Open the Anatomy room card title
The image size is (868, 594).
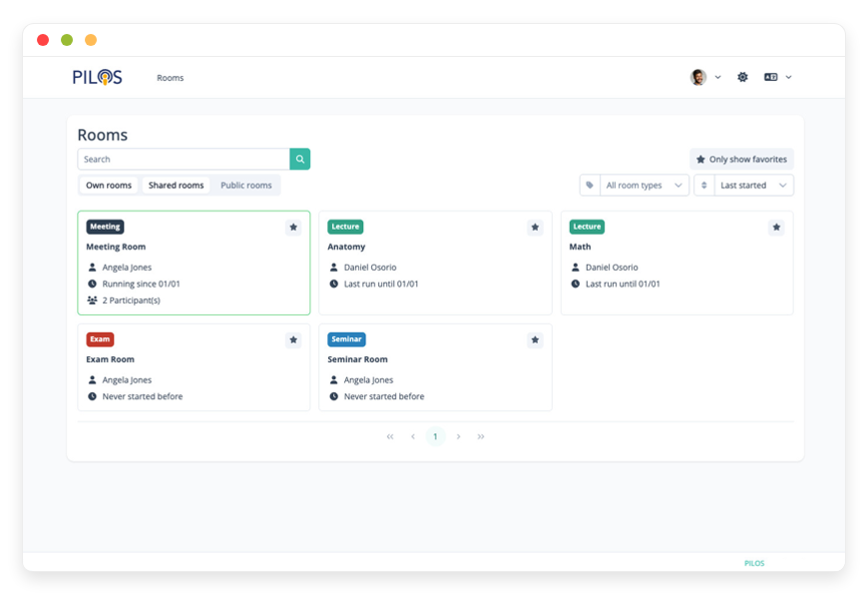pyautogui.click(x=346, y=247)
